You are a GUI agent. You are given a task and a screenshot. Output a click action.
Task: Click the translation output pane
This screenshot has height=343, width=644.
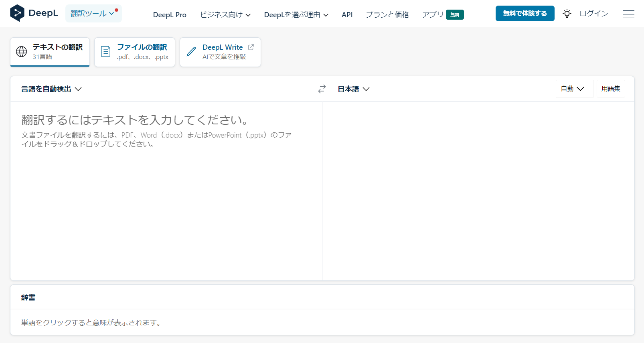click(x=478, y=191)
